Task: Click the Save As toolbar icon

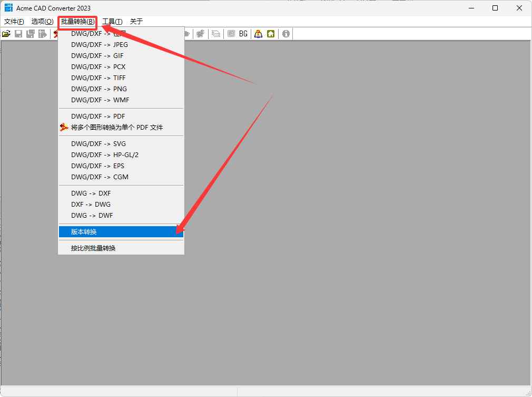Action: pos(31,34)
